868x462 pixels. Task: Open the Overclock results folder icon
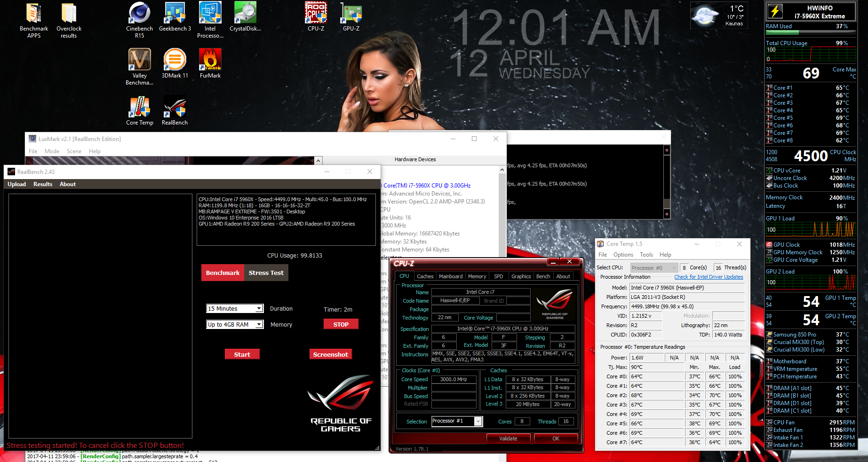(69, 20)
